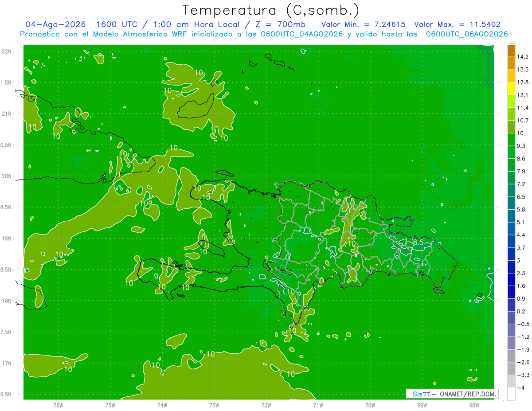The width and height of the screenshot is (532, 411).
Task: Click the '74W' longitude label
Action: click(162, 405)
